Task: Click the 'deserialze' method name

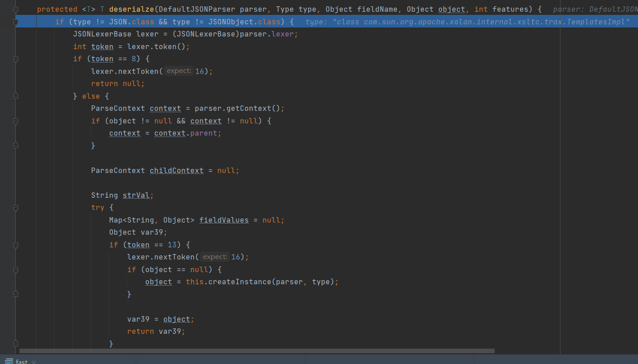Action: click(x=131, y=9)
